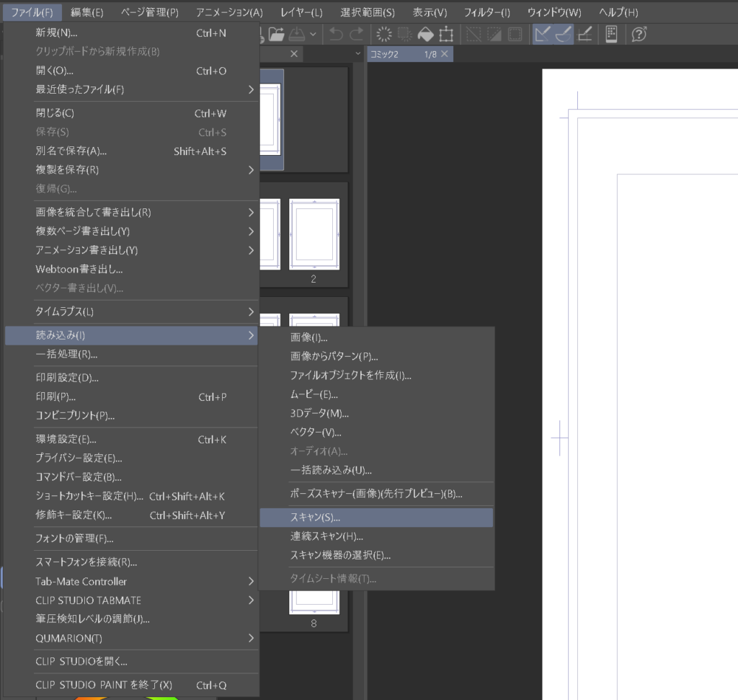Select スキャン(S)... from the import submenu
The width and height of the screenshot is (738, 700).
pos(375,518)
